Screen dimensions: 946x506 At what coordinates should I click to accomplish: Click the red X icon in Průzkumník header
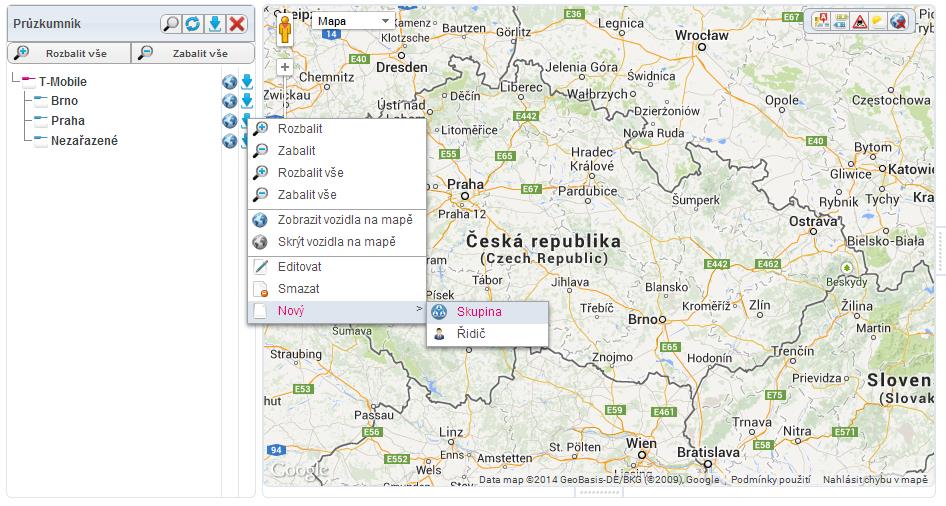coord(237,24)
